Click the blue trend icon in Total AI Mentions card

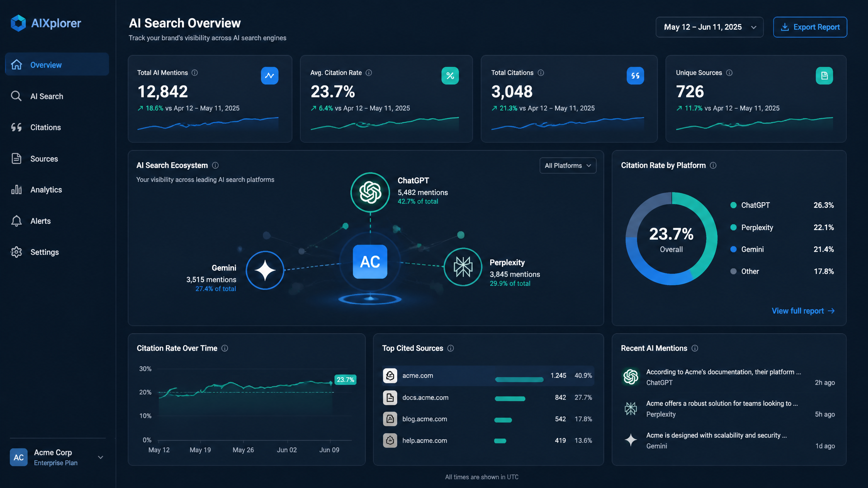270,76
